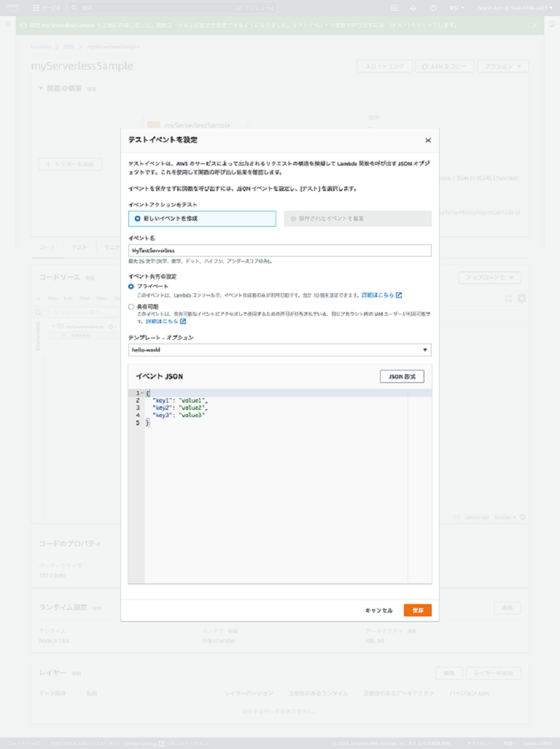Open the help question-mark icon

pos(433,8)
